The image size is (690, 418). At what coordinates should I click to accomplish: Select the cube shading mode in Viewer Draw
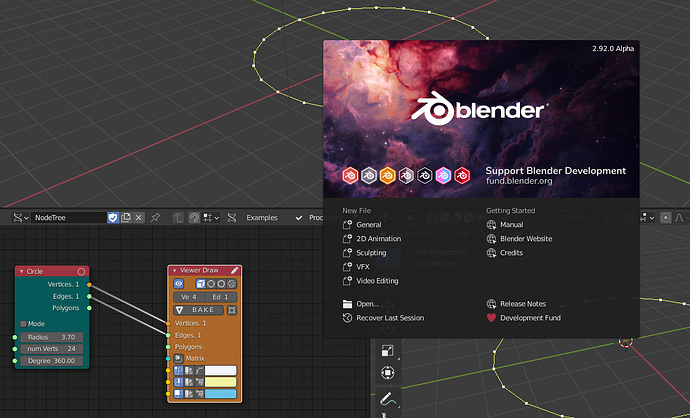201,284
